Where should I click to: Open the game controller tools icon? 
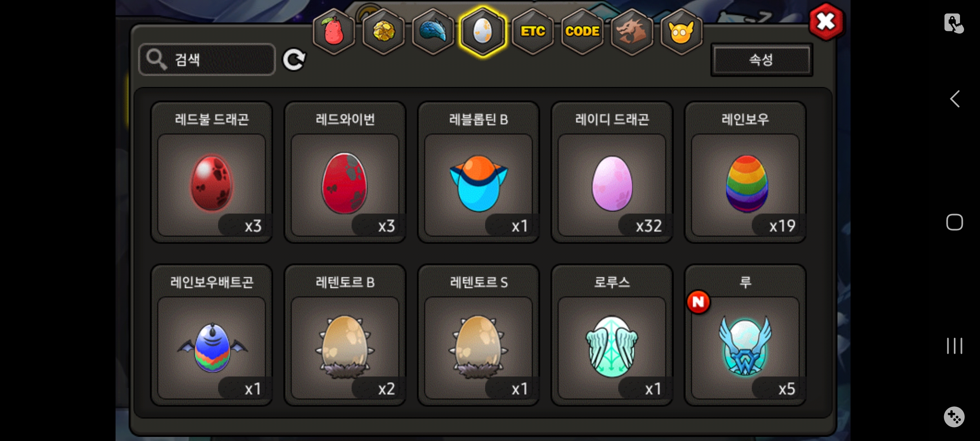954,417
